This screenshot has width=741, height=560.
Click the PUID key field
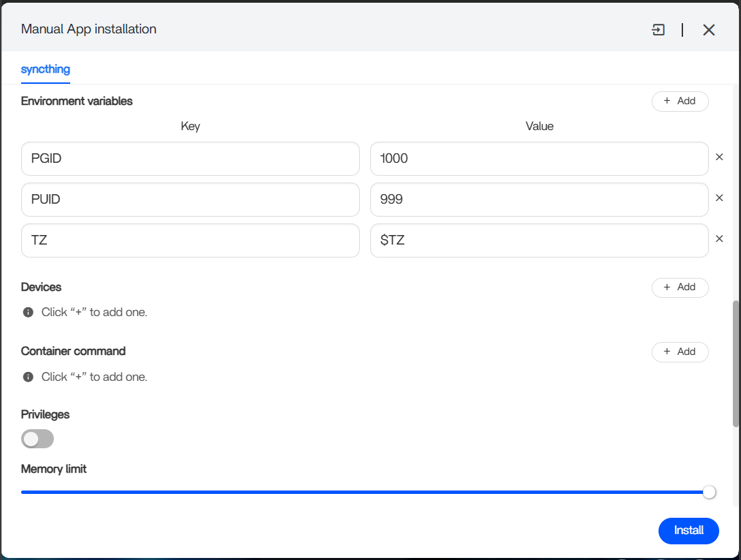point(190,200)
